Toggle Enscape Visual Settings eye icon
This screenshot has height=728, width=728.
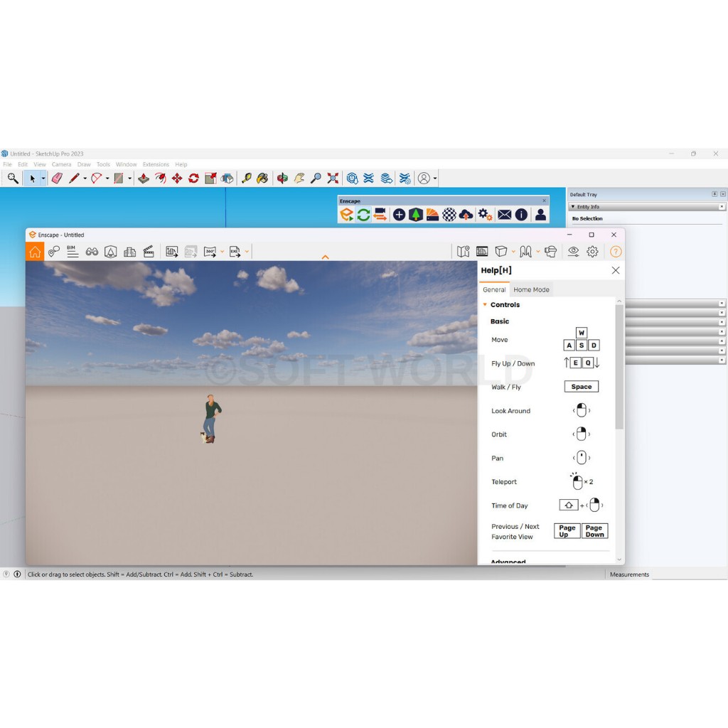574,252
